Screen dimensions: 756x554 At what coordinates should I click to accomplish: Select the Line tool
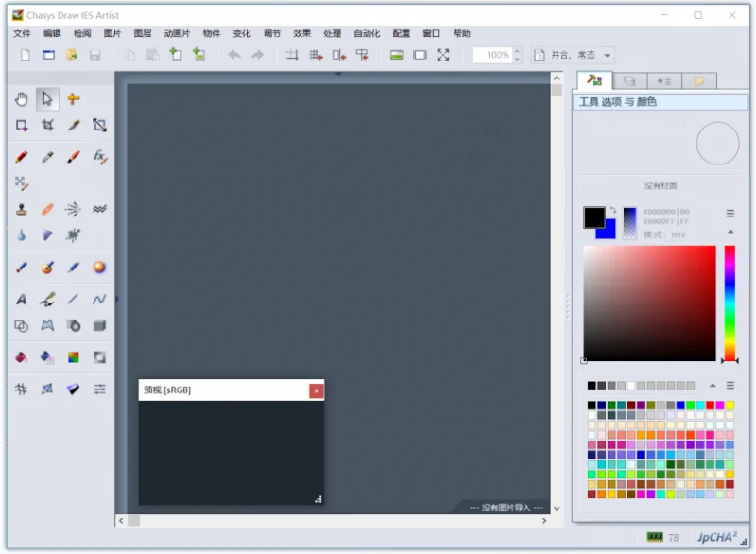73,297
